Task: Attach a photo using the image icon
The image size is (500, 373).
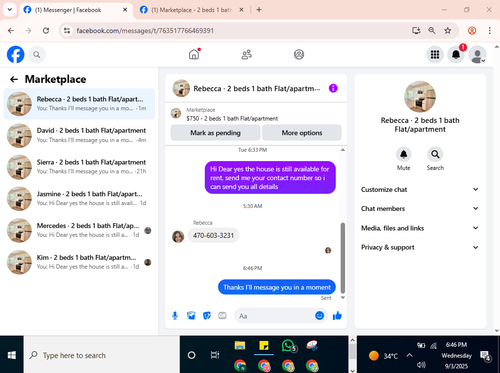Action: click(191, 315)
